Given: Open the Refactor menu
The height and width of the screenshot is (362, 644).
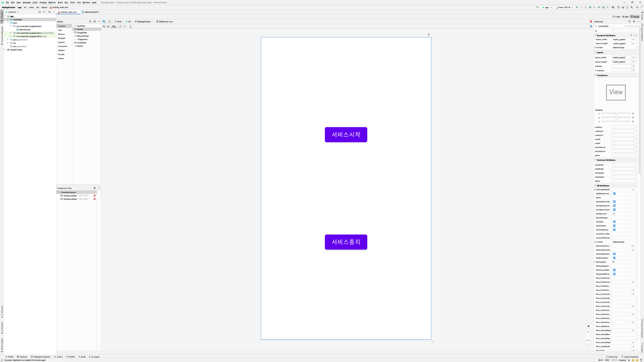Looking at the screenshot, I should 52,3.
